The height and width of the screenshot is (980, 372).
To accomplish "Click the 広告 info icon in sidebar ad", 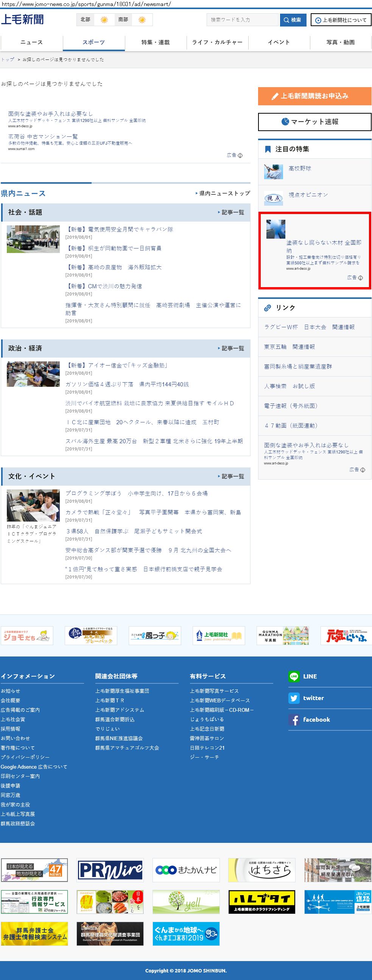I will click(x=360, y=278).
